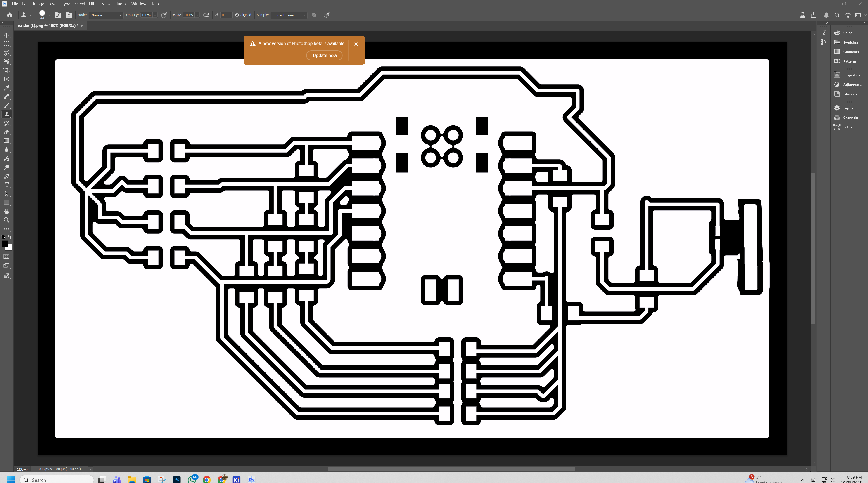The width and height of the screenshot is (868, 483).
Task: Toggle the Aligned checkbox
Action: point(237,15)
